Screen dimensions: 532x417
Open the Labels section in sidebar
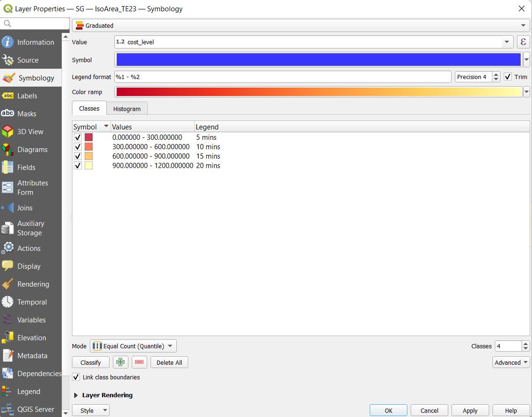pos(27,96)
